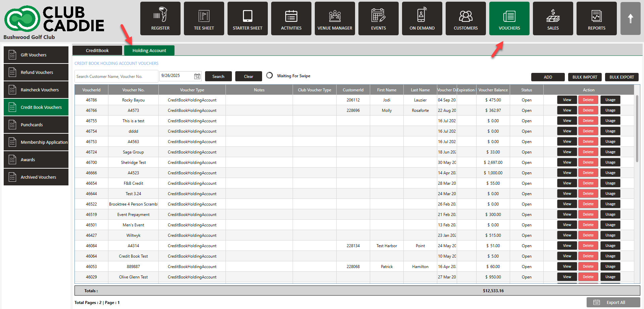Open the Venue Manager icon
The height and width of the screenshot is (309, 644).
(335, 16)
